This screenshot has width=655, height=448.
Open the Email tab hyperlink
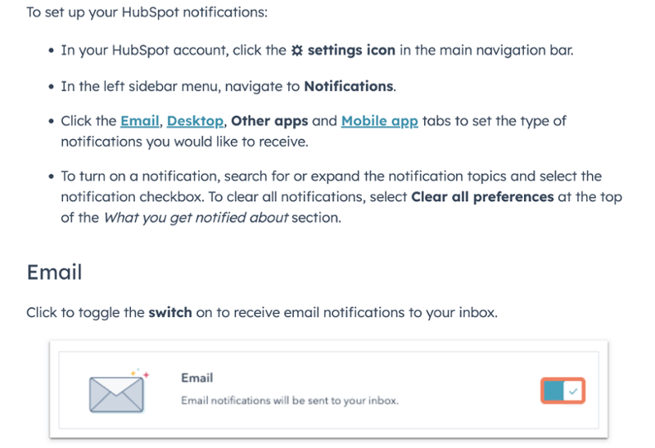(x=140, y=121)
